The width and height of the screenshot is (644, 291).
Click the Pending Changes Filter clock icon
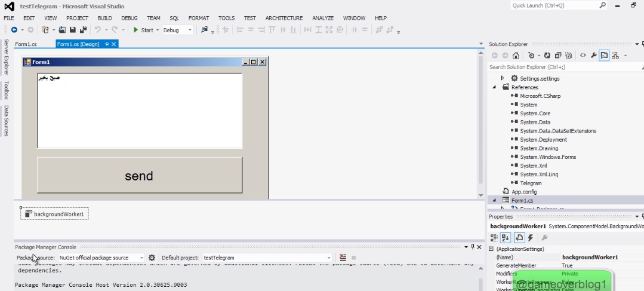pos(531,56)
